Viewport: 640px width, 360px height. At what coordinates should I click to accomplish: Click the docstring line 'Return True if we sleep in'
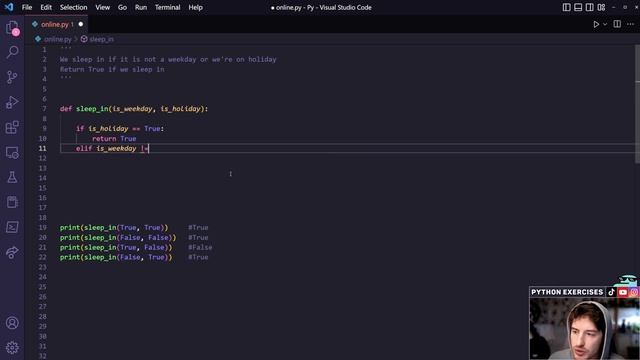pos(112,69)
